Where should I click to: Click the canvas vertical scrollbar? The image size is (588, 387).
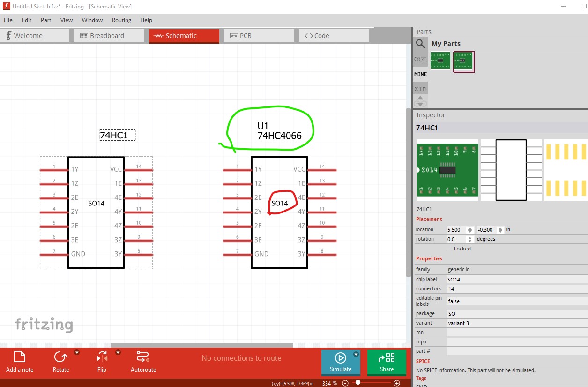coord(409,192)
